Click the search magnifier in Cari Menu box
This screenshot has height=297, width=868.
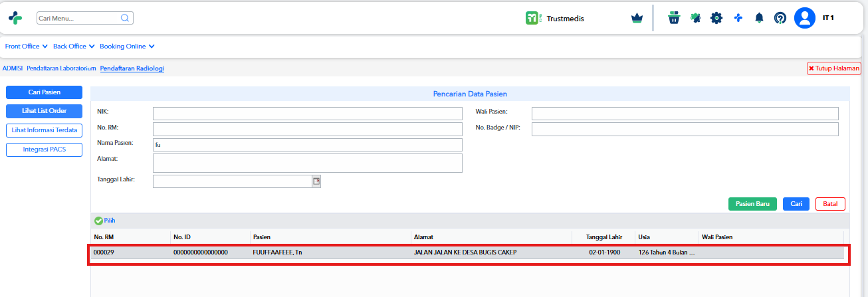pos(124,18)
